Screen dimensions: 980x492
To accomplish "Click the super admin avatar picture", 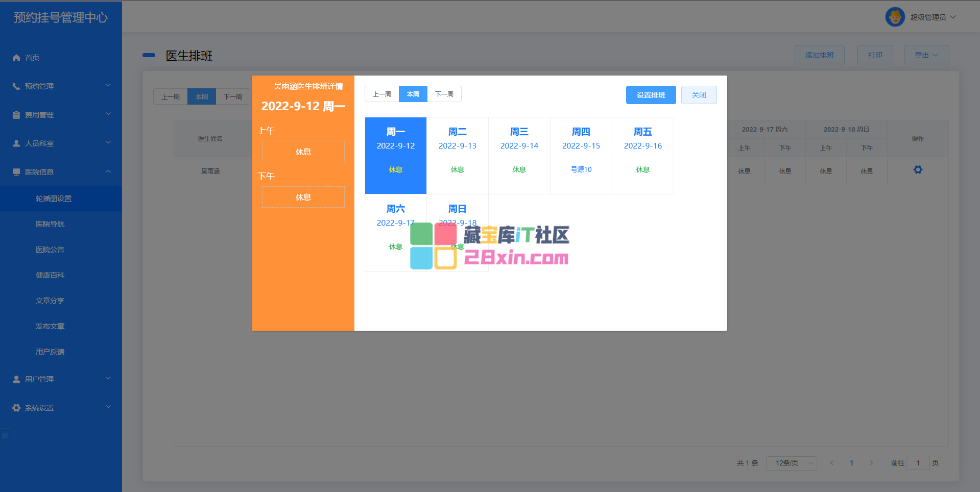I will click(895, 17).
